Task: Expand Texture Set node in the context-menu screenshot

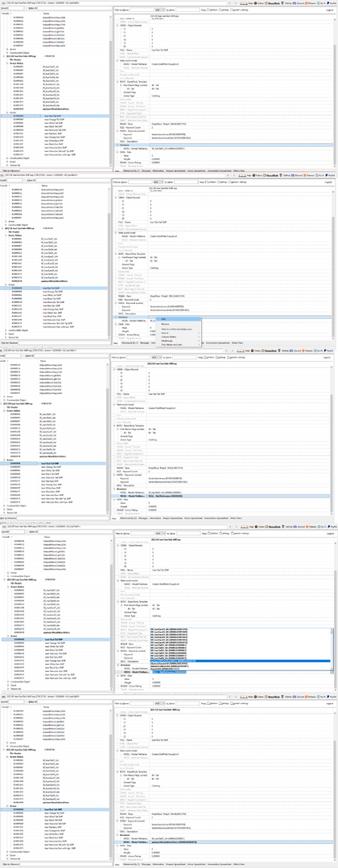Action: click(6, 338)
